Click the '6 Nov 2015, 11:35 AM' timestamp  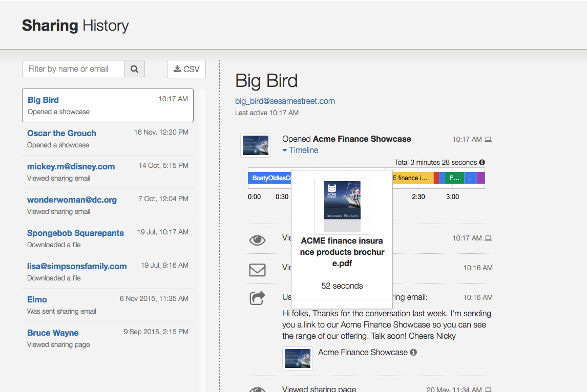point(154,298)
